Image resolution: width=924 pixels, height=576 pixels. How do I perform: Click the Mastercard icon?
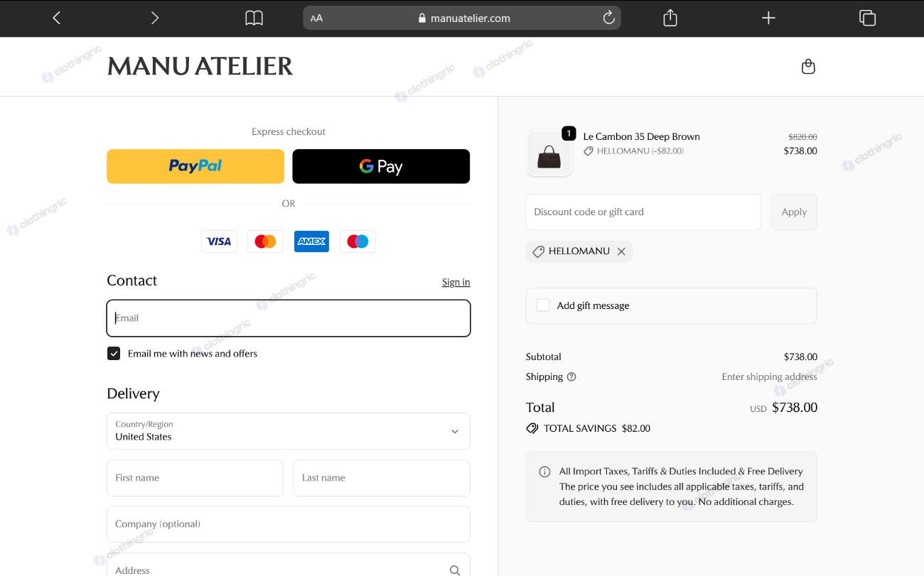pyautogui.click(x=265, y=241)
